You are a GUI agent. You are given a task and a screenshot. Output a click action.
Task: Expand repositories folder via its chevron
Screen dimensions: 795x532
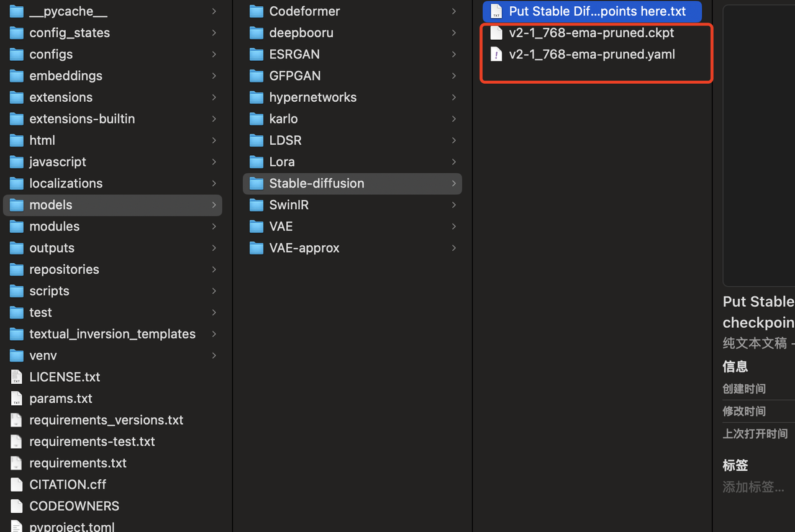tap(214, 269)
